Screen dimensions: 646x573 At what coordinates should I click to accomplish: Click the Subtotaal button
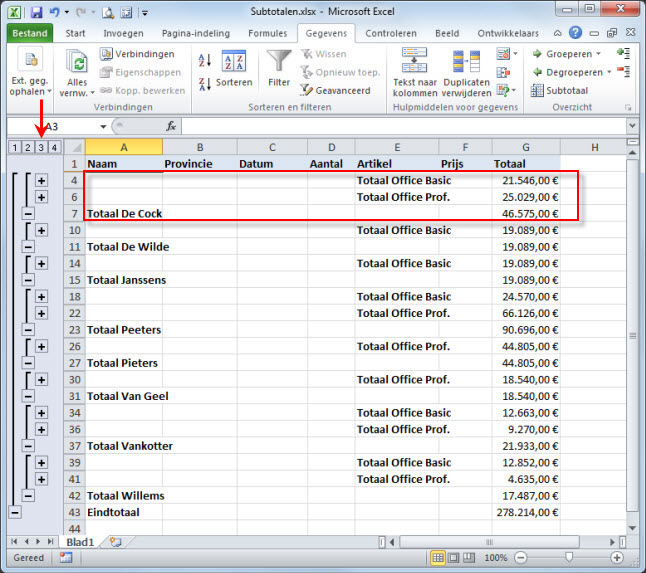coord(559,90)
